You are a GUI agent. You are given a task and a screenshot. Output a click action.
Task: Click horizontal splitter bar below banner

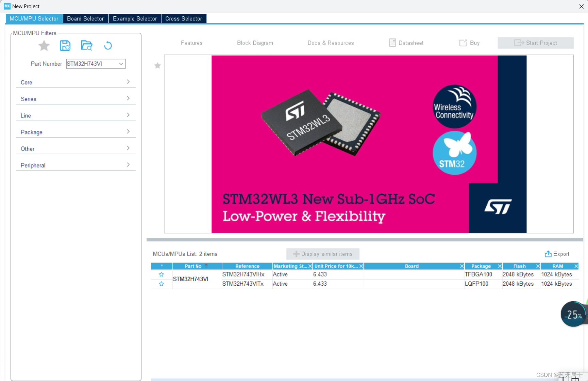tap(365, 240)
